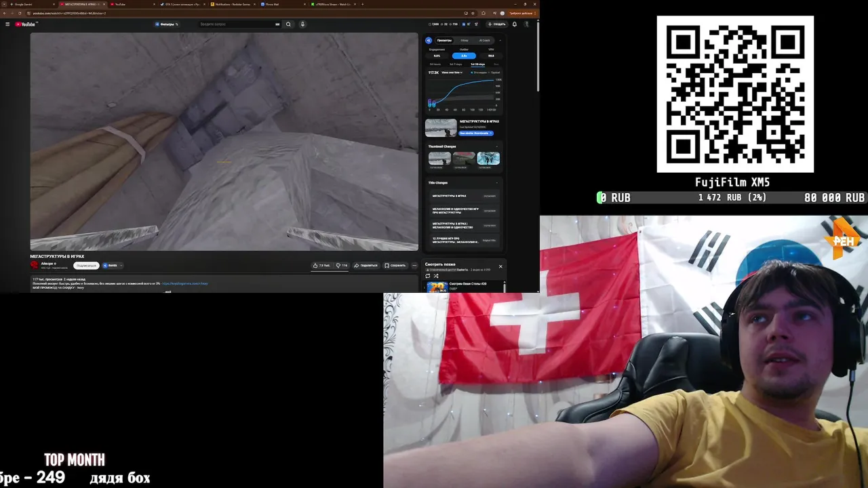Click the Поделиться share button
868x488 pixels.
tap(366, 266)
